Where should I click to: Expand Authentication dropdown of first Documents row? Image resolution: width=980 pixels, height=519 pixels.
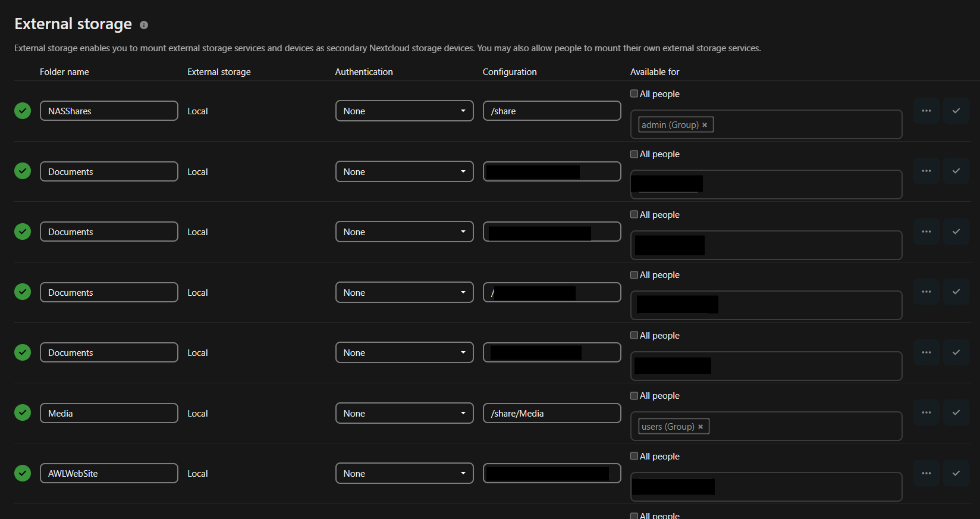[404, 171]
